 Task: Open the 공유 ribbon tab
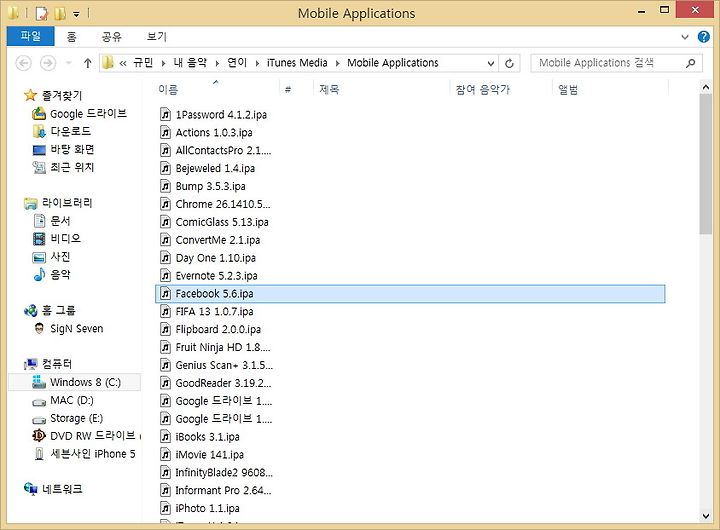[111, 37]
